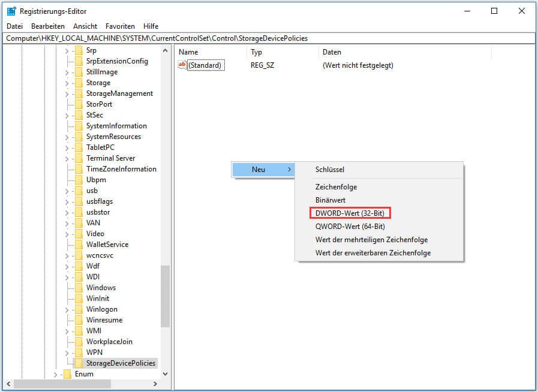Select QWORD-Wert (64-Bit) option
The height and width of the screenshot is (392, 538).
350,227
